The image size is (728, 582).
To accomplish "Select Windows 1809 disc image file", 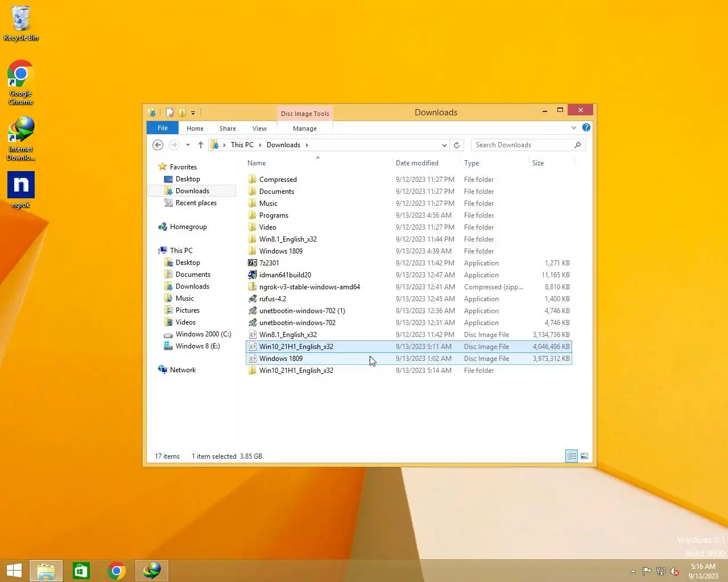I will [408, 359].
